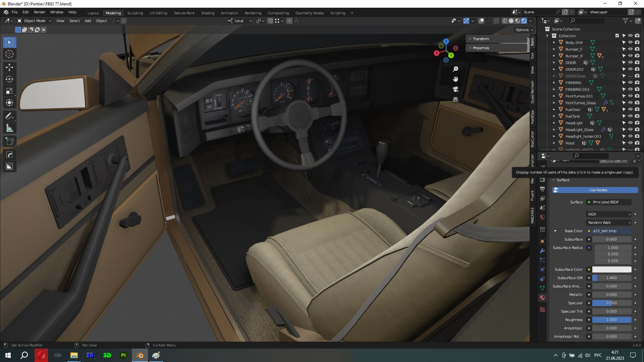Select the Rotate tool
644x362 pixels.
pos(9,79)
